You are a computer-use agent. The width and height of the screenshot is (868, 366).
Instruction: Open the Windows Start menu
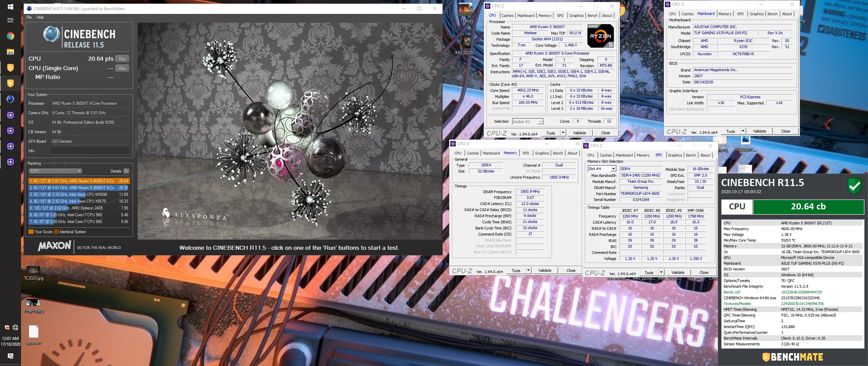point(10,7)
